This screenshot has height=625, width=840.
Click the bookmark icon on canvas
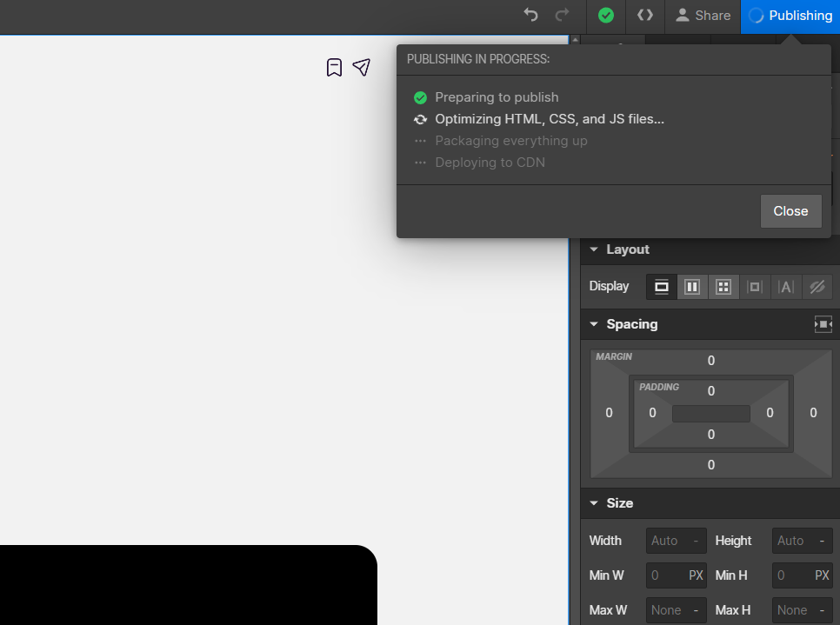(334, 68)
